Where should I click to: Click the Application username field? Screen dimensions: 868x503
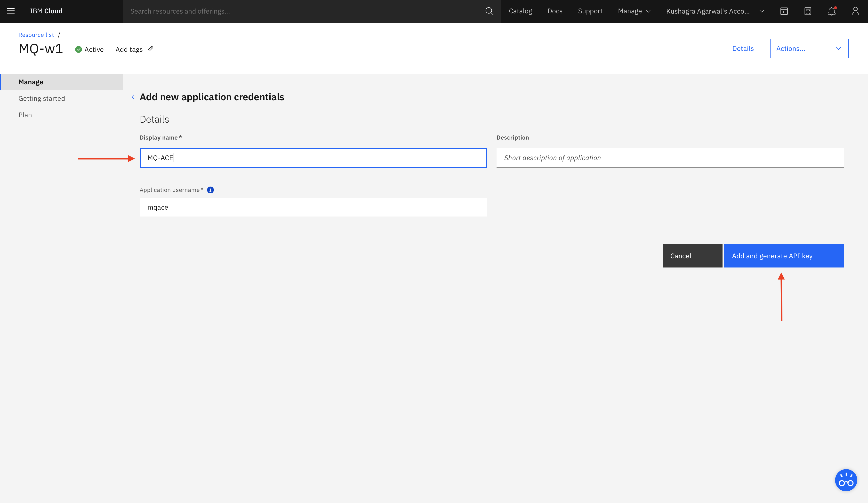[x=313, y=207]
